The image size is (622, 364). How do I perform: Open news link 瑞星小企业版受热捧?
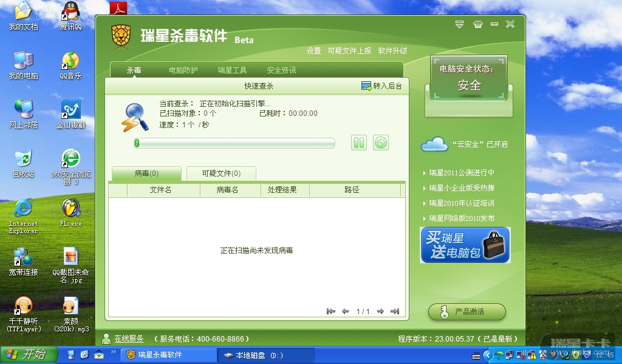pyautogui.click(x=462, y=187)
